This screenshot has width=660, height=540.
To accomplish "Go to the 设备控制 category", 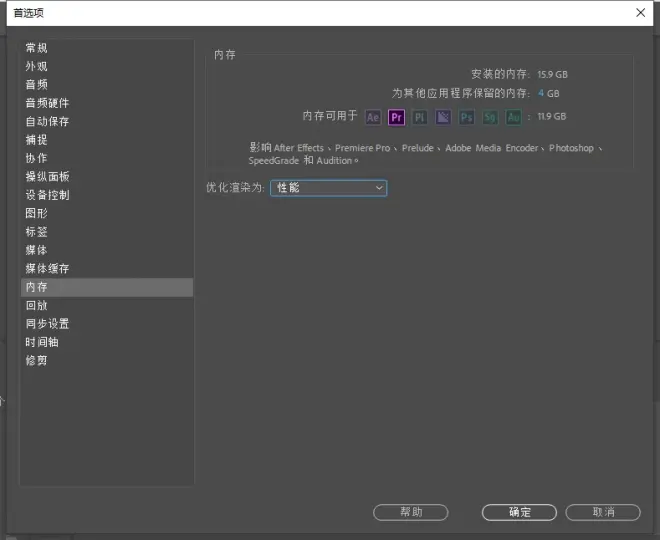I will (x=107, y=195).
